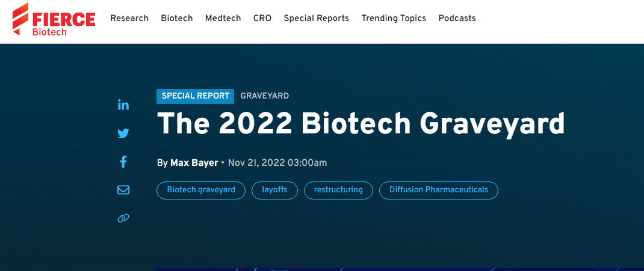Click the layoffs tag pill
644x271 pixels.
point(274,190)
